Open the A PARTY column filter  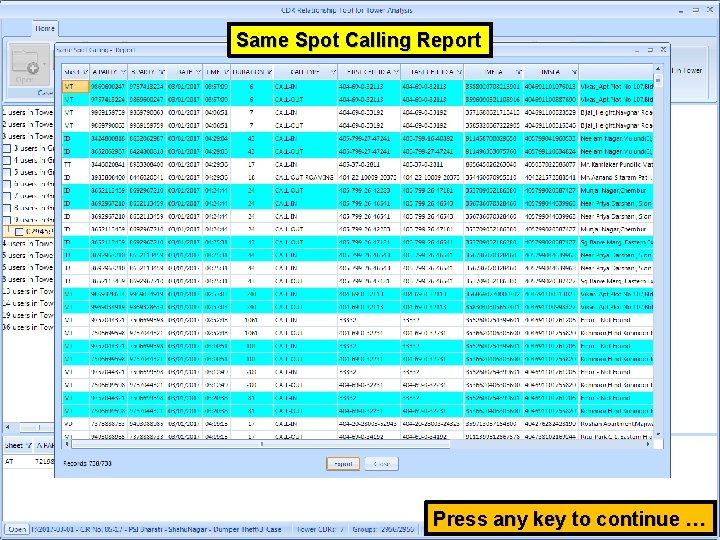(x=123, y=72)
